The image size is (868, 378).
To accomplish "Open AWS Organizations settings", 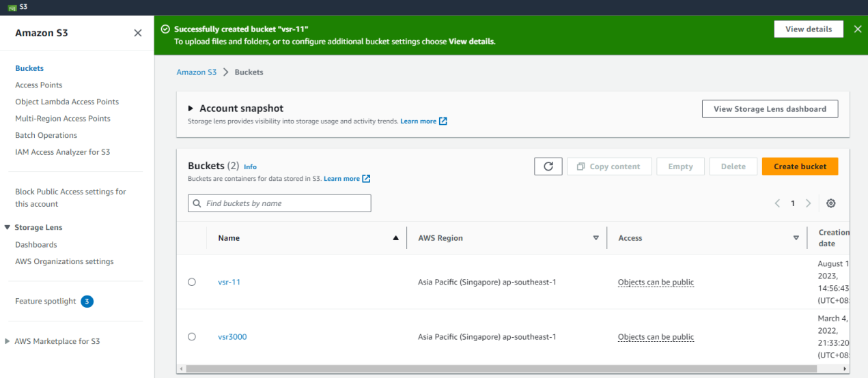I will pyautogui.click(x=64, y=261).
